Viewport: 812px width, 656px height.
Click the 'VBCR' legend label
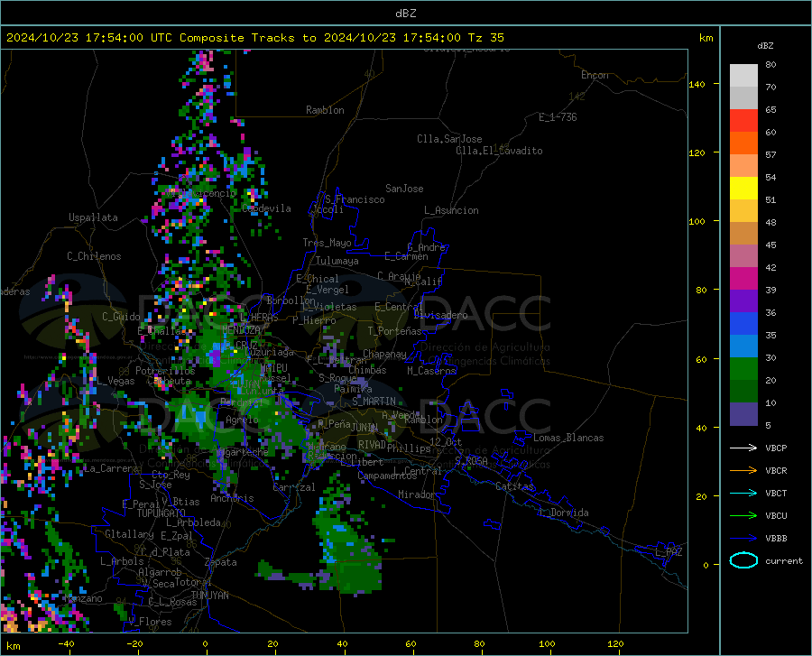pyautogui.click(x=776, y=471)
